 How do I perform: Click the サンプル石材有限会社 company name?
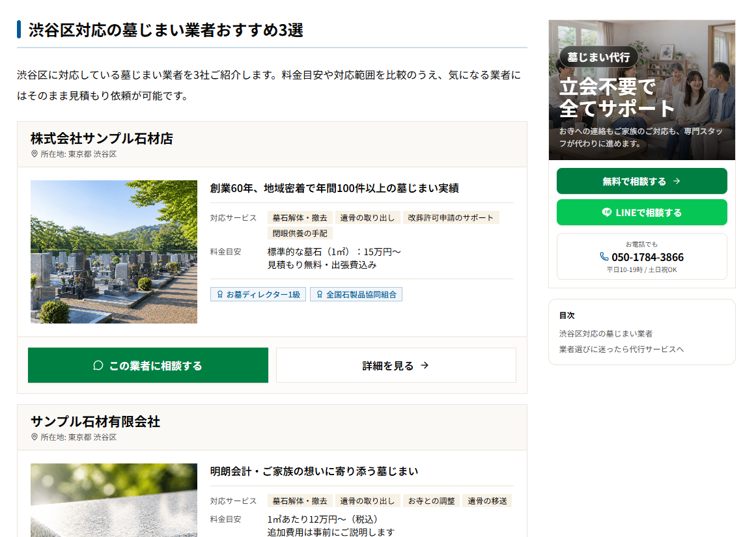point(96,421)
